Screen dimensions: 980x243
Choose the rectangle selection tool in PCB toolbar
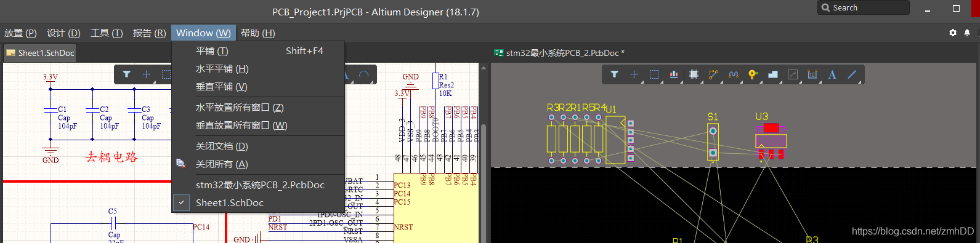[654, 74]
